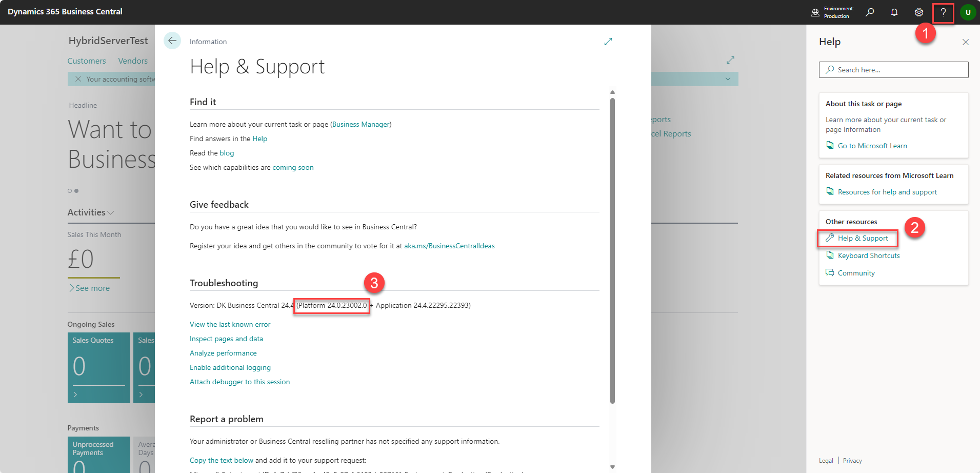Open Keyboard Shortcuts link
This screenshot has height=473, width=980.
(x=869, y=255)
